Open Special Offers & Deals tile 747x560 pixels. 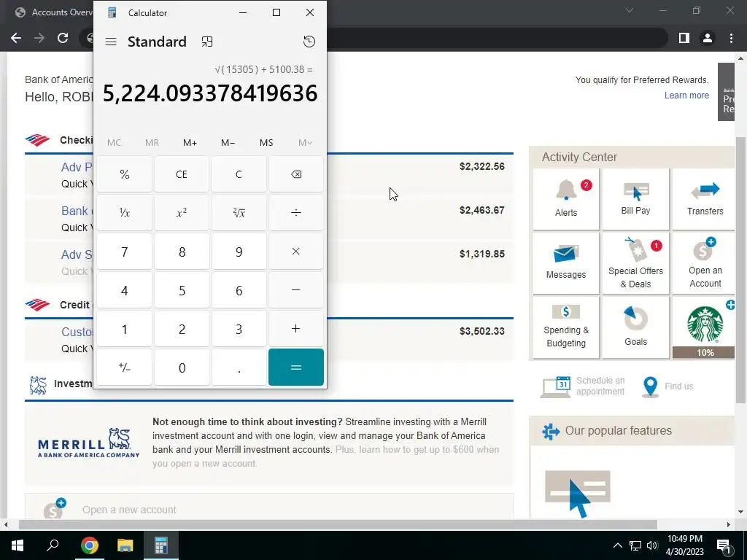(x=635, y=262)
